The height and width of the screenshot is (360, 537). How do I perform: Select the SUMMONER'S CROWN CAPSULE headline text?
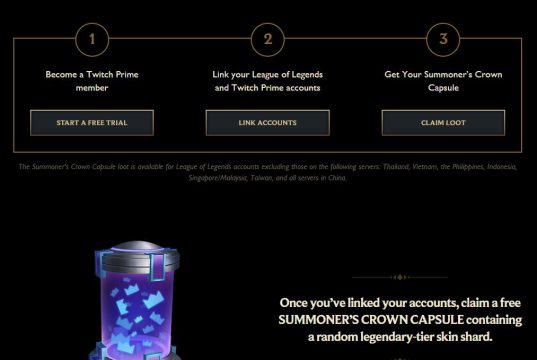coord(371,320)
